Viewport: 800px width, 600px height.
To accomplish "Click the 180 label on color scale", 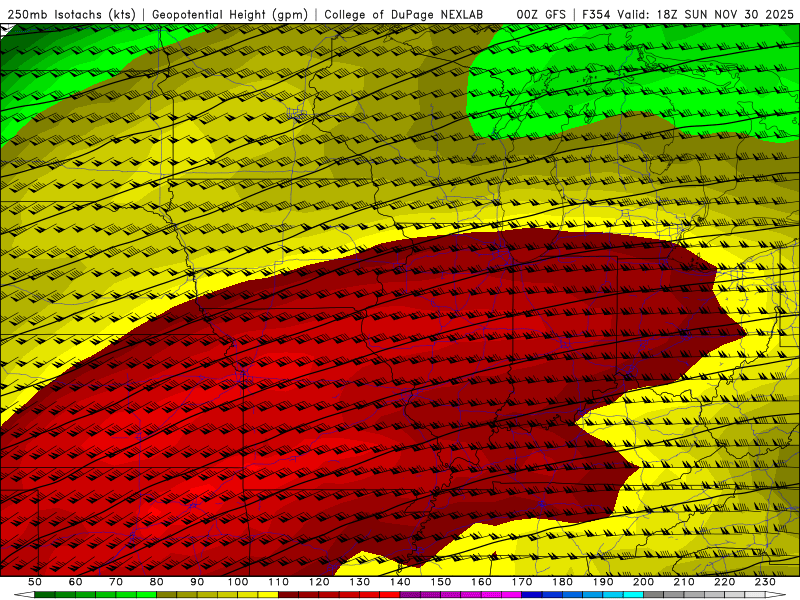I will [562, 582].
